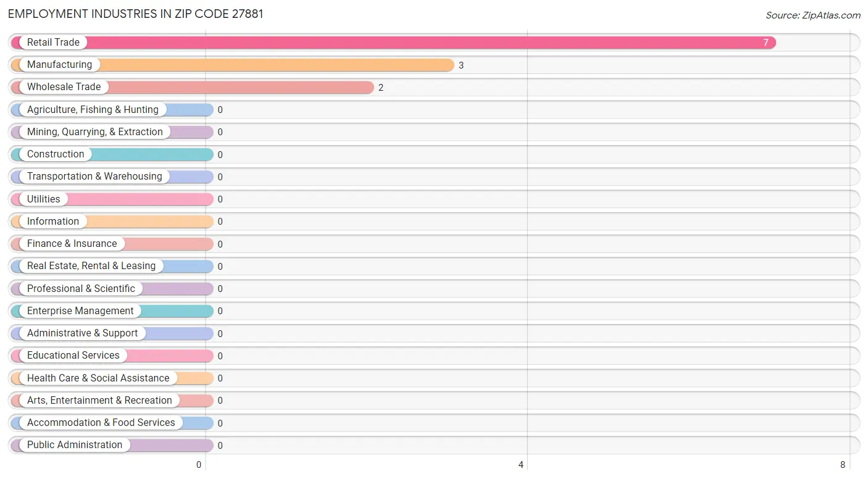Select the Manufacturing label

tap(59, 65)
